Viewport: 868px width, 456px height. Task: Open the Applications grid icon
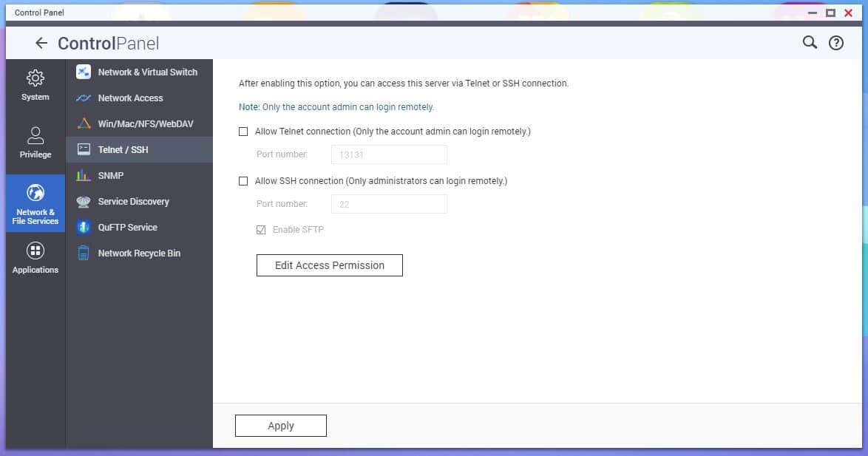35,251
